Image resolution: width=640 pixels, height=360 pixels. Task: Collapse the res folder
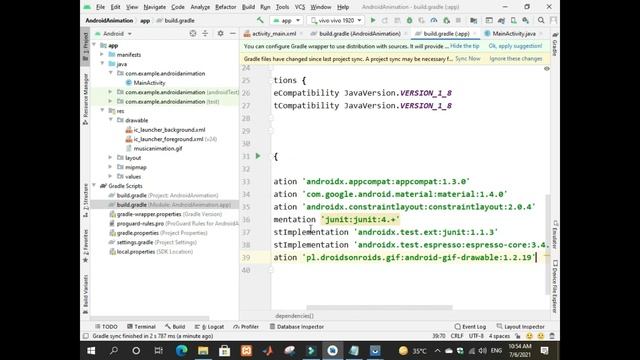coord(102,111)
